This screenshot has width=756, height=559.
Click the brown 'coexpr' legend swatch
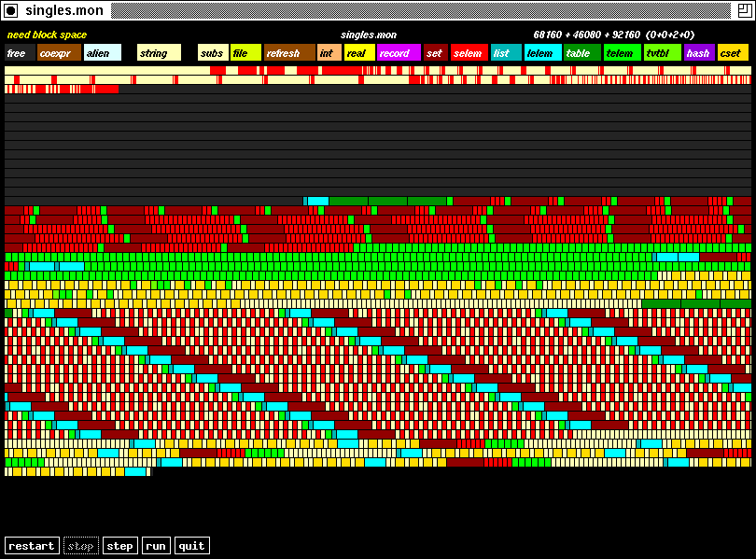[x=59, y=53]
